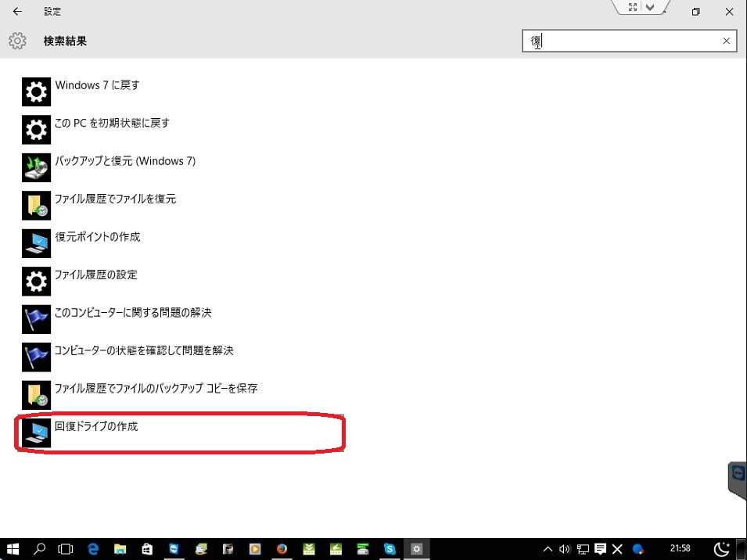The width and height of the screenshot is (747, 560).
Task: Click the folder icon for ファイル履歴でファイルを復元
Action: click(35, 205)
